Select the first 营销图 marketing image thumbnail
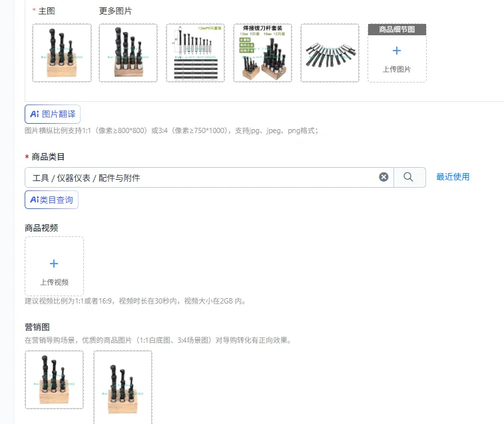504x424 pixels. [54, 379]
